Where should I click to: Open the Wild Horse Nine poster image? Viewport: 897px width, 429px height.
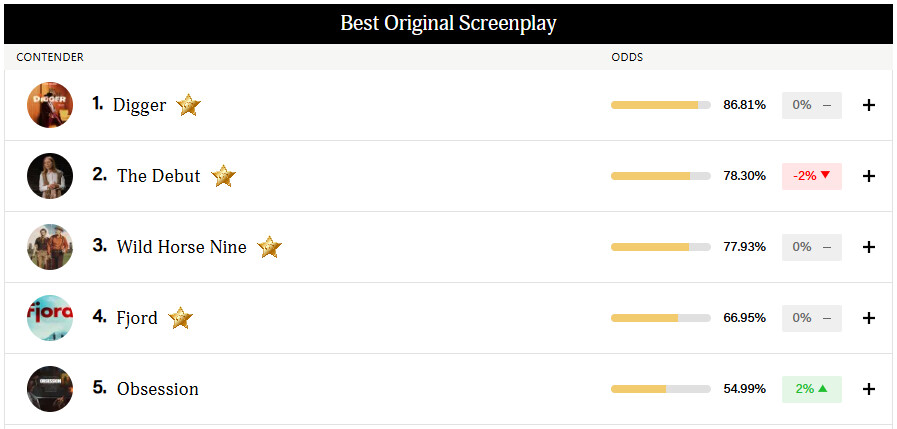tap(50, 247)
